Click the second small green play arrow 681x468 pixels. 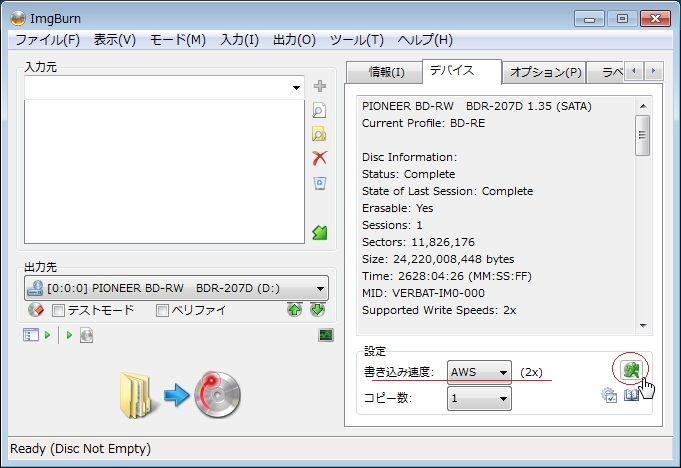tap(69, 335)
